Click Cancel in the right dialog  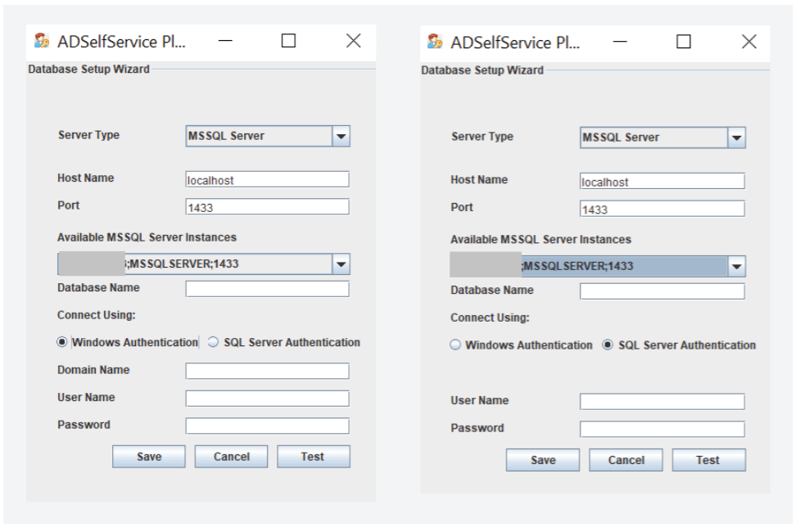(x=626, y=460)
